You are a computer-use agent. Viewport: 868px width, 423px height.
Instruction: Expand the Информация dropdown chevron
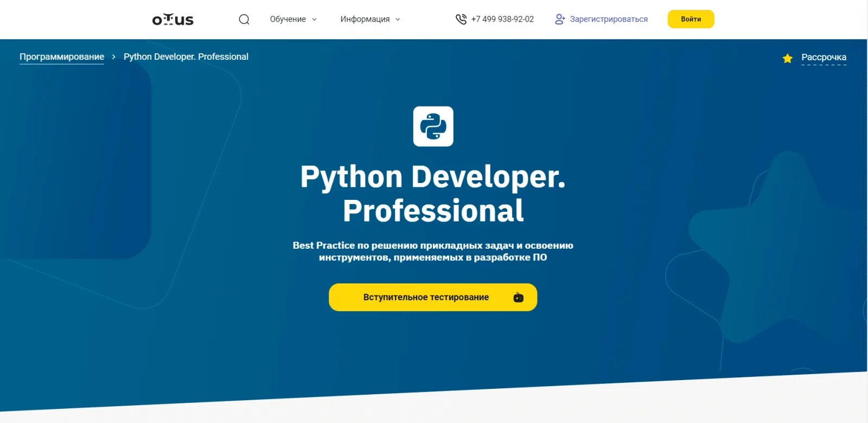398,19
